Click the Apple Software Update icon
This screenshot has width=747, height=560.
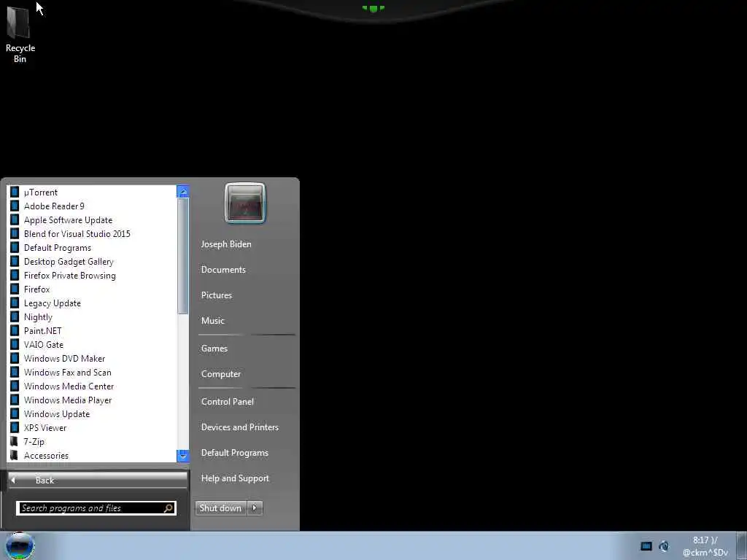point(15,219)
